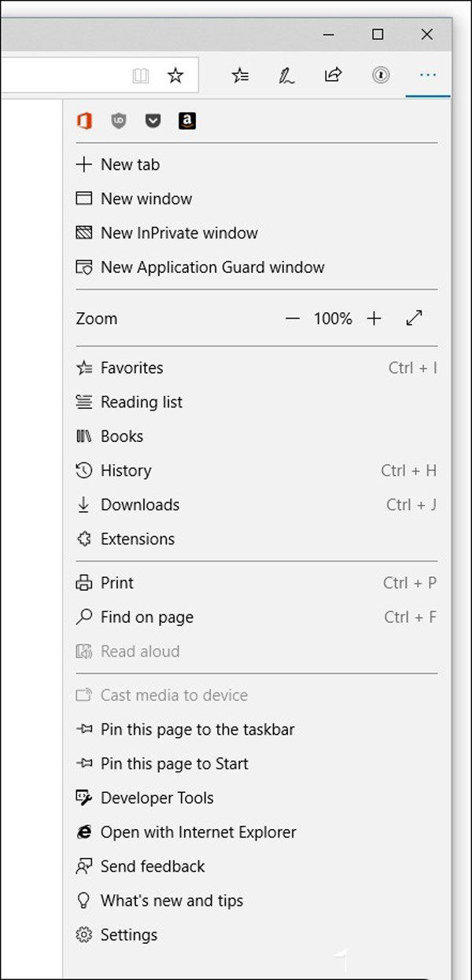Add this page to favorites with the star
Image resolution: width=472 pixels, height=980 pixels.
point(176,75)
